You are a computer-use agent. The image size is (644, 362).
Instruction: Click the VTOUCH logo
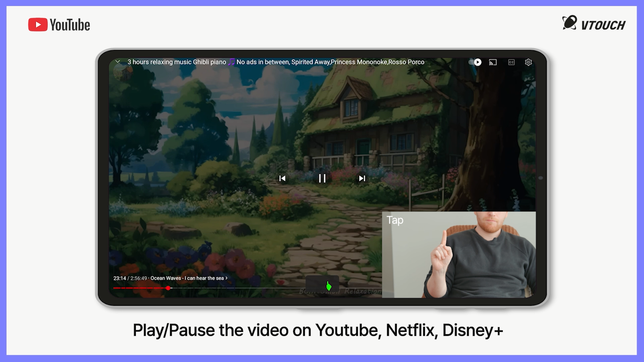pyautogui.click(x=594, y=24)
